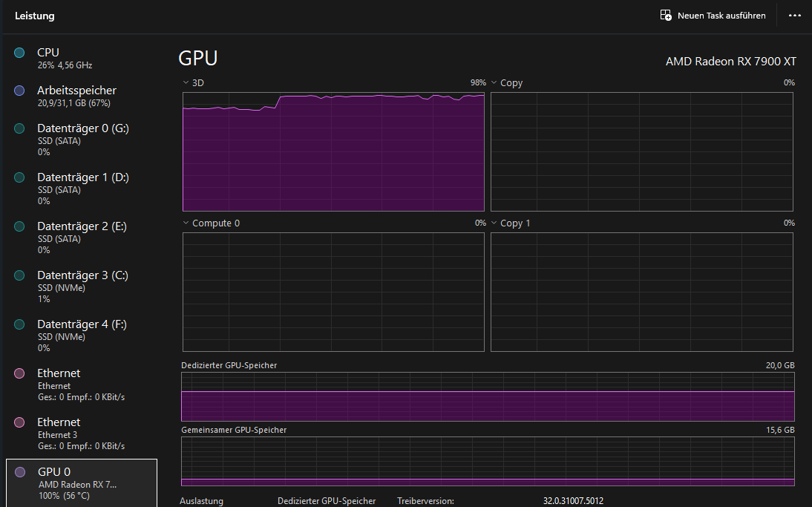This screenshot has width=812, height=507.
Task: Click the Gemeinsamer GPU-Speicher graph label
Action: 234,430
